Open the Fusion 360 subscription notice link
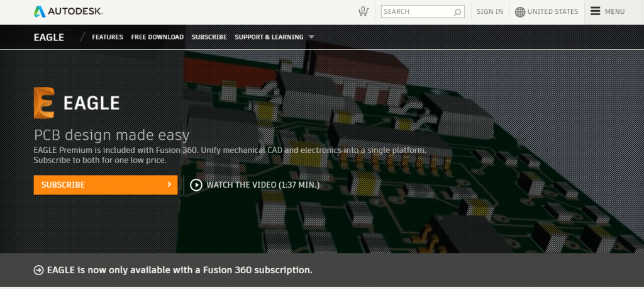644x289 pixels. pyautogui.click(x=180, y=270)
